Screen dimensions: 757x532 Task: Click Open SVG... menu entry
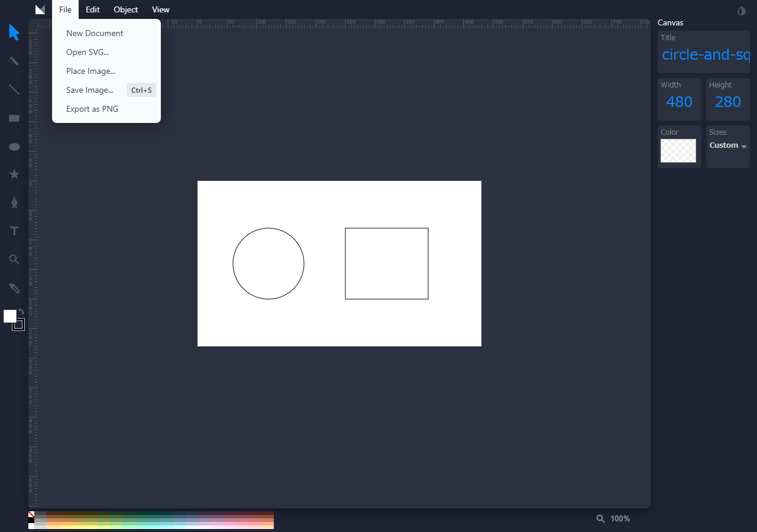click(106, 52)
